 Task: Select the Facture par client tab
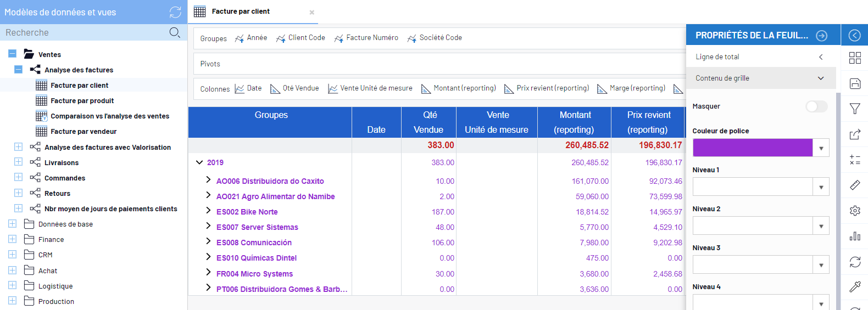(x=241, y=12)
